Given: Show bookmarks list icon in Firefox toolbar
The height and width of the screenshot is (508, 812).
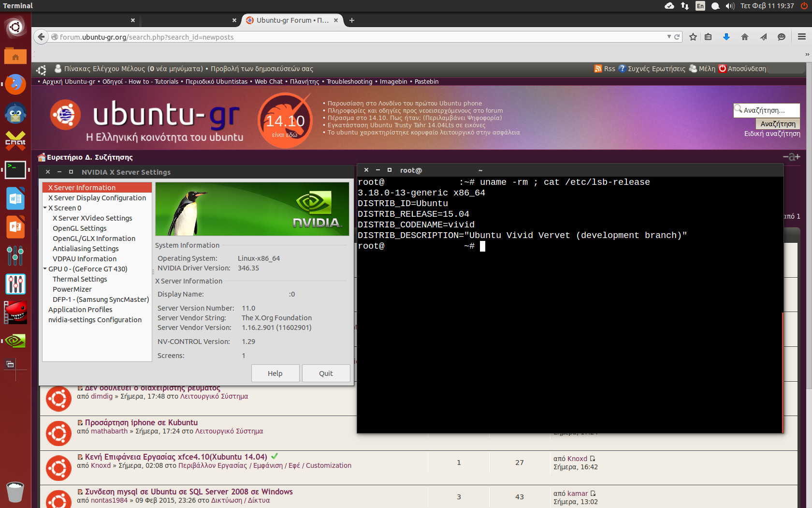Looking at the screenshot, I should [708, 37].
